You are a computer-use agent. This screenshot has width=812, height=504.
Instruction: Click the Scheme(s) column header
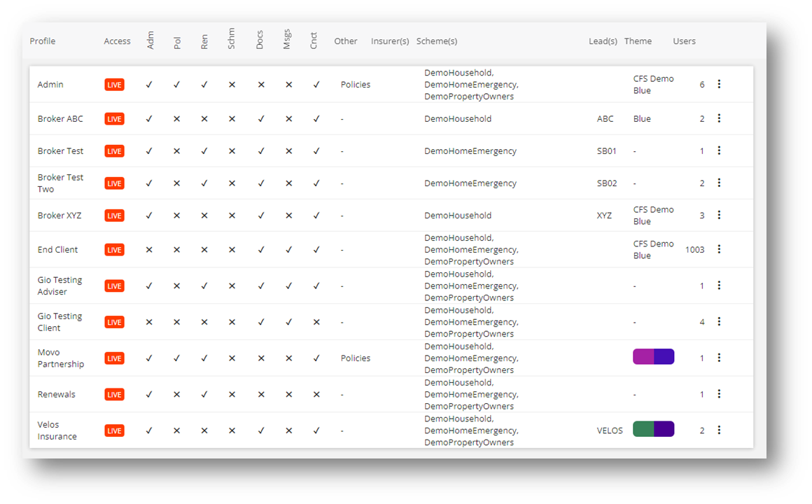437,41
